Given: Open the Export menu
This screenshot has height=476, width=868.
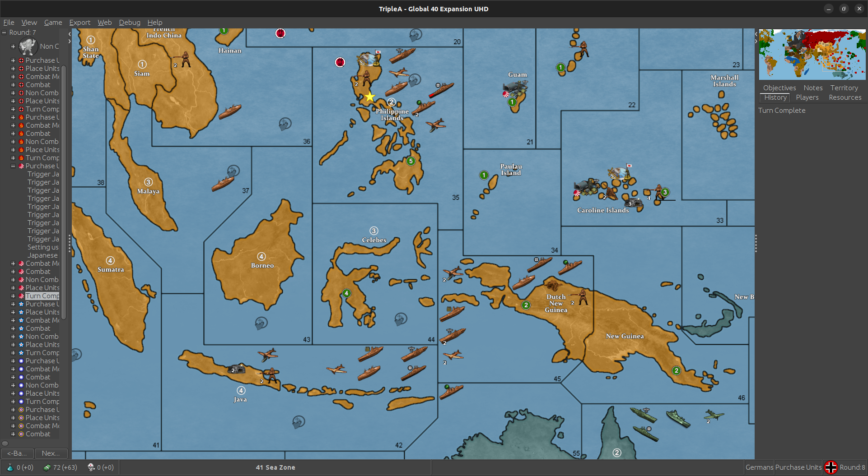Looking at the screenshot, I should [x=79, y=22].
